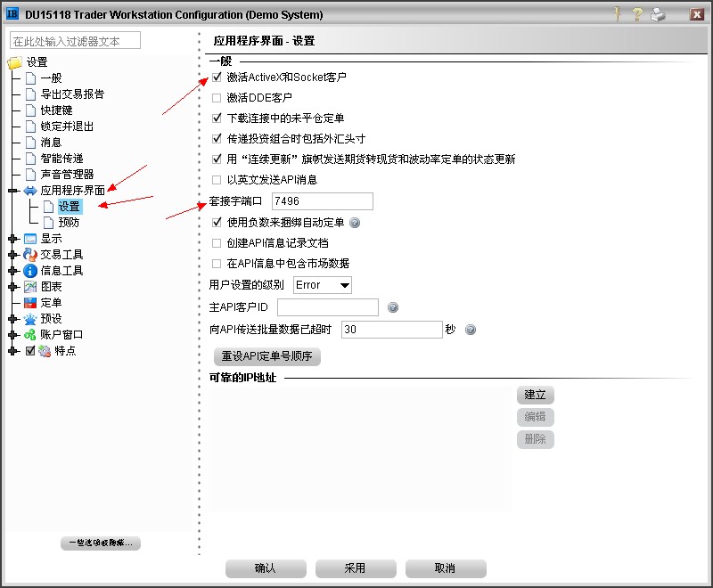This screenshot has height=588, width=713.
Task: Click IB logo in title bar
Action: (x=12, y=13)
